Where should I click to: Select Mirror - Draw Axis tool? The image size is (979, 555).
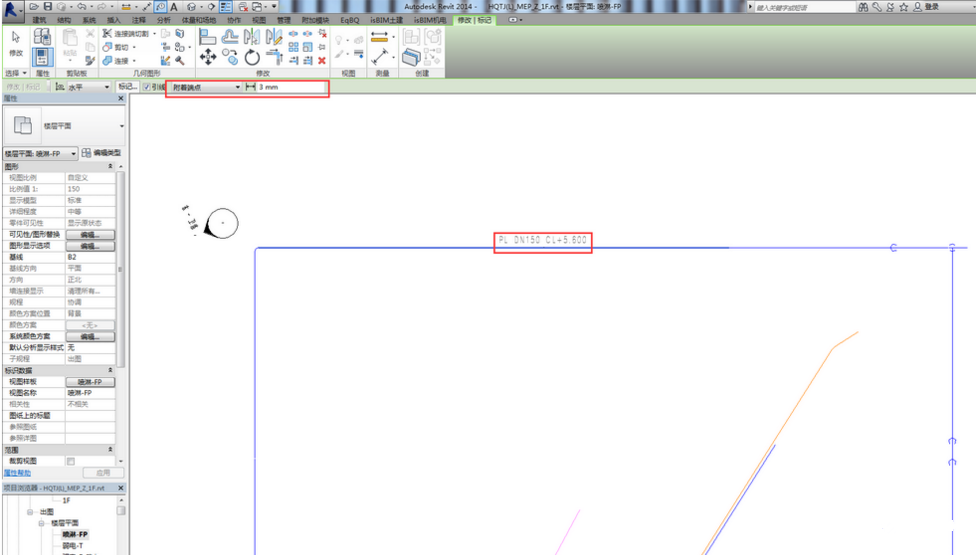[273, 37]
